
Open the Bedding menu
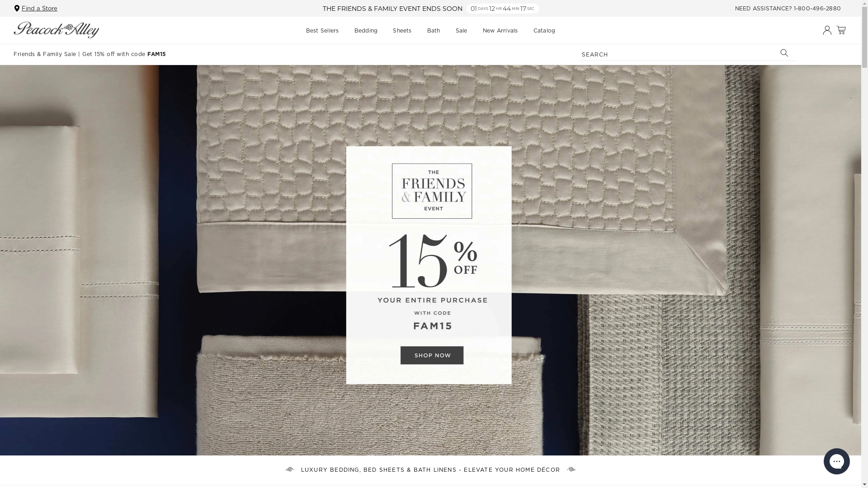click(366, 31)
